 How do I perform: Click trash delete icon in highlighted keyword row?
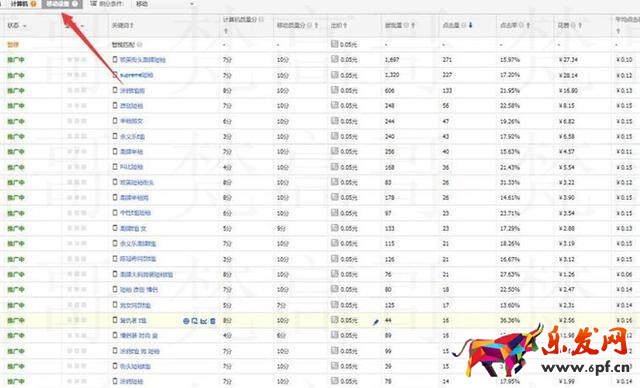[213, 321]
